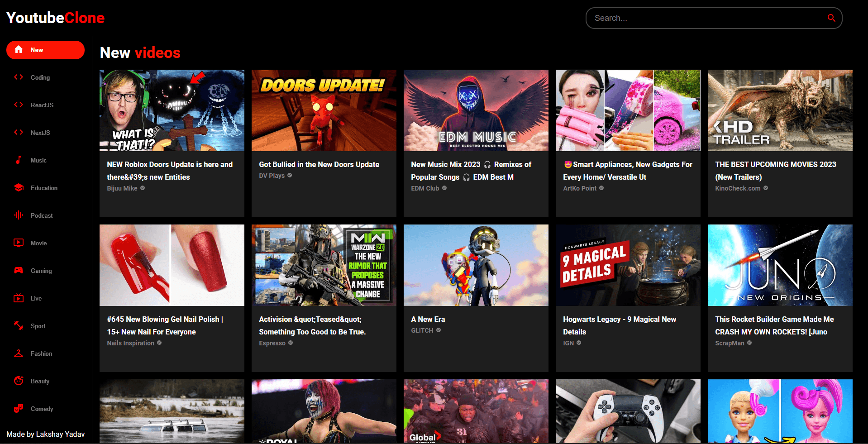The image size is (868, 444).
Task: Click the red search magnifier icon
Action: click(x=831, y=18)
